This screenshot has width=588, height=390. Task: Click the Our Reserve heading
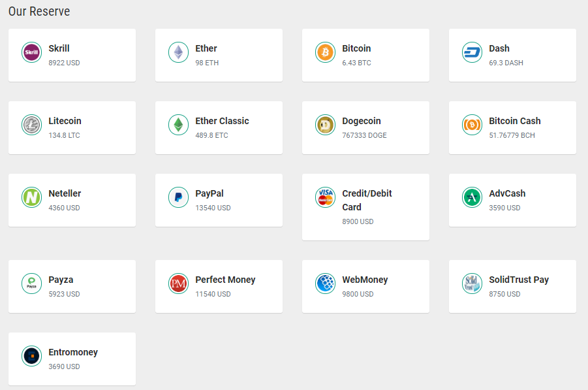(x=39, y=12)
